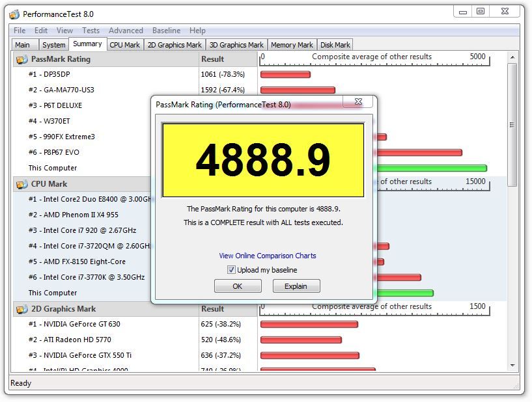Viewport: 532px width, 402px height.
Task: Open the View menu
Action: [x=65, y=31]
